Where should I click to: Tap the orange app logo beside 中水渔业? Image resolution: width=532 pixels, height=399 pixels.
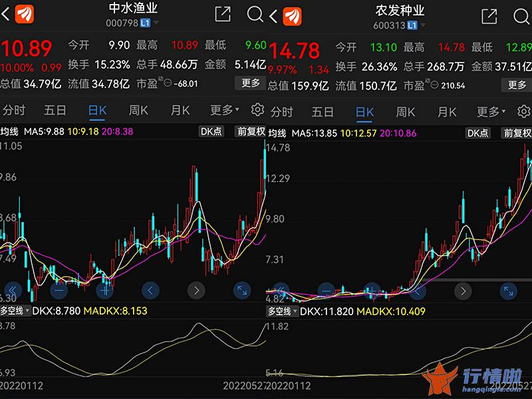pyautogui.click(x=25, y=14)
